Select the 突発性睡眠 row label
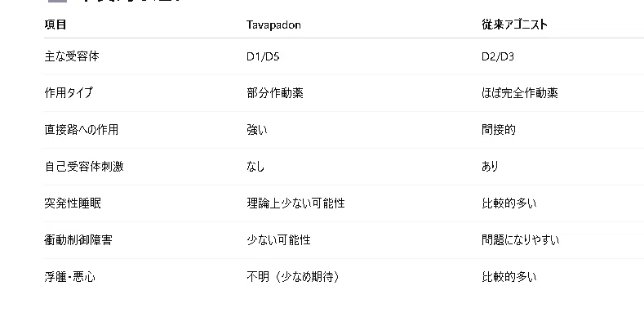Image resolution: width=644 pixels, height=326 pixels. [73, 203]
